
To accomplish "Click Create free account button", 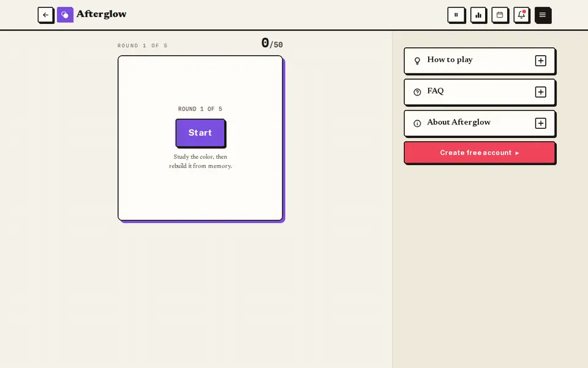I will coord(479,153).
